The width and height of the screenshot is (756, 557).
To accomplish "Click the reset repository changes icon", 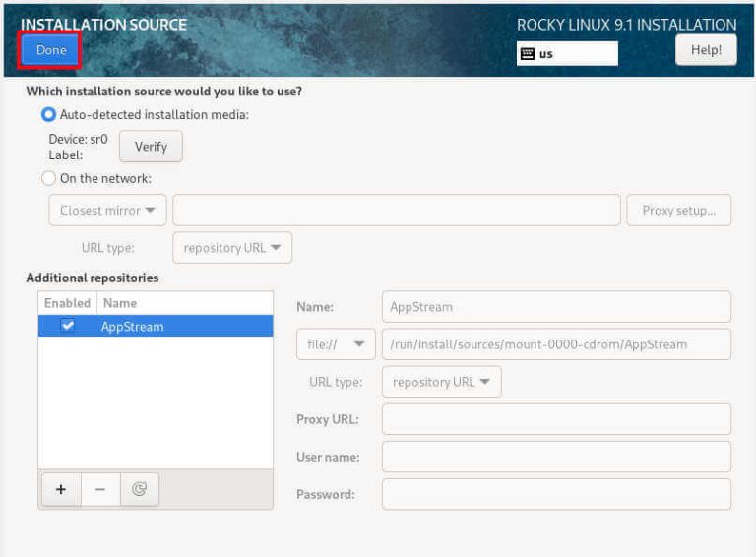I will point(140,489).
